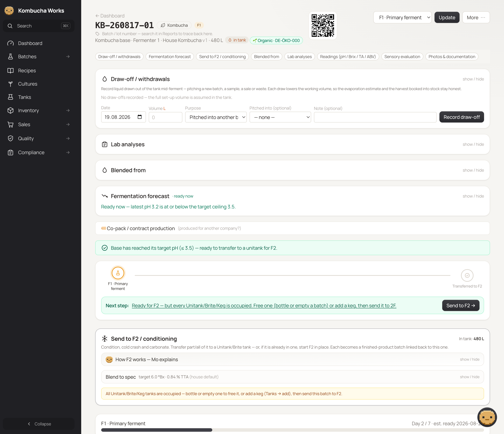Collapse the sidebar
The height and width of the screenshot is (434, 504).
pos(39,424)
